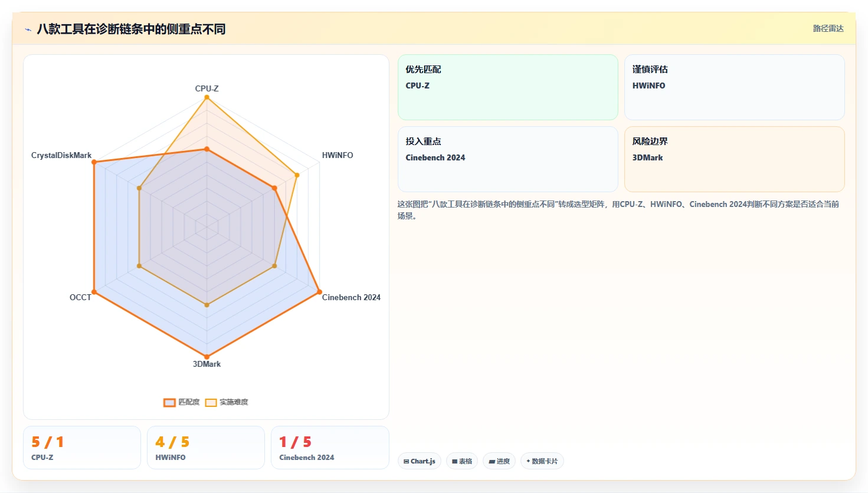The width and height of the screenshot is (868, 493).
Task: Click the 匹配度 data point at 3DMark
Action: click(x=207, y=357)
